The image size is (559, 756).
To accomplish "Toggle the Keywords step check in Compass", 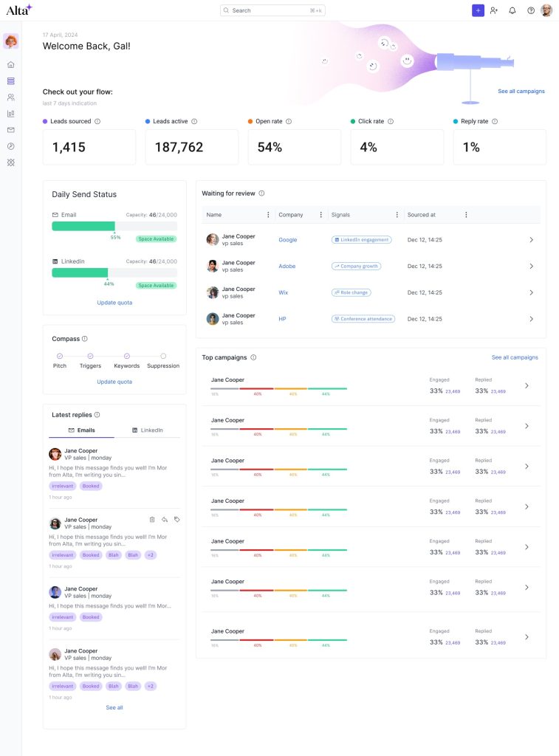I will pyautogui.click(x=126, y=356).
